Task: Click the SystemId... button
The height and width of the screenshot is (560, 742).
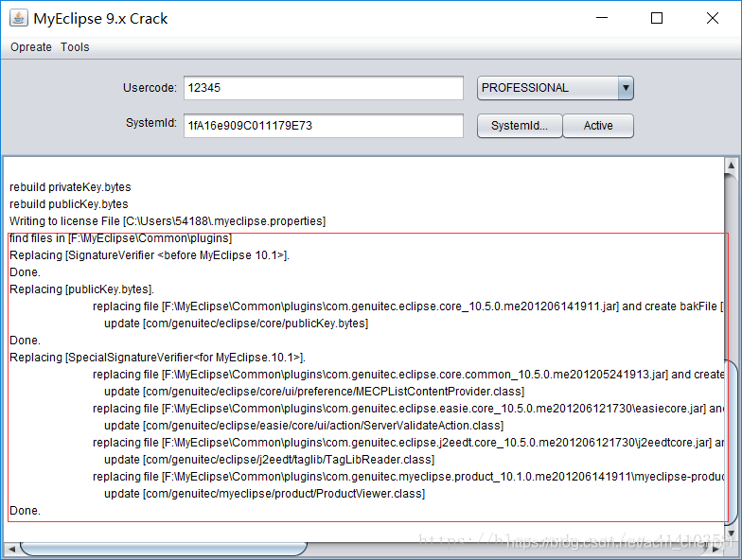Action: (x=520, y=126)
